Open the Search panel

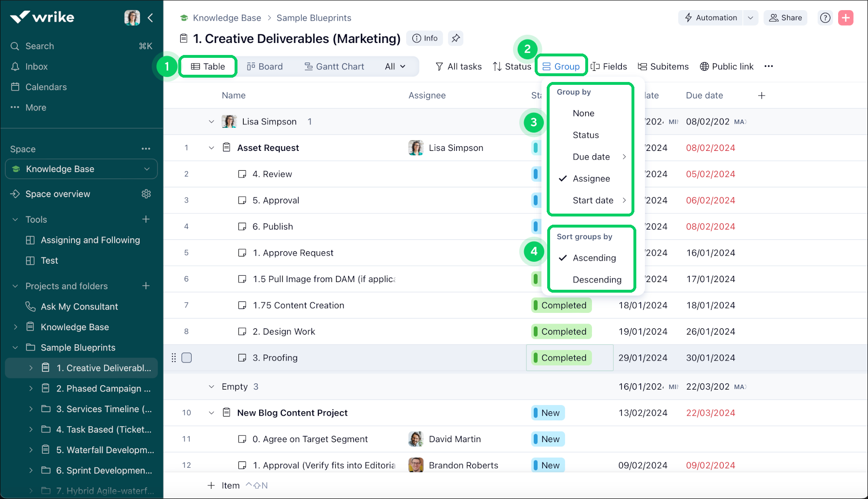[39, 46]
